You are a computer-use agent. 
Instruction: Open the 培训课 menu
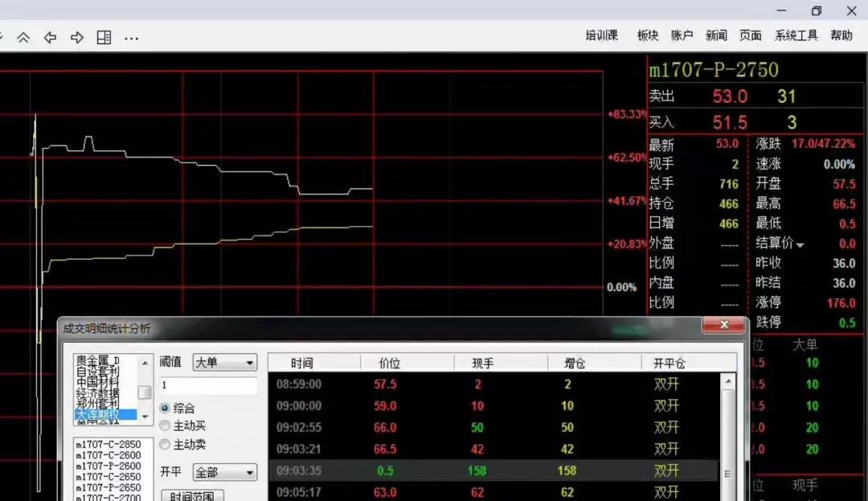(601, 35)
